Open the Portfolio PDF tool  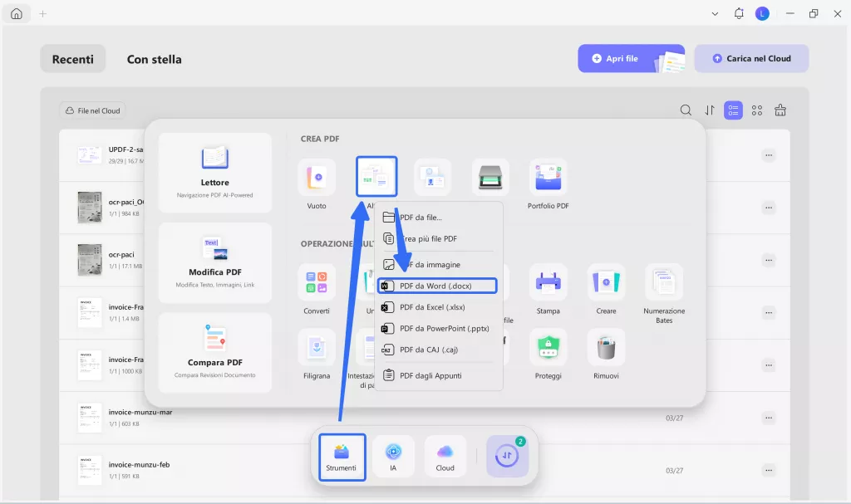[548, 176]
